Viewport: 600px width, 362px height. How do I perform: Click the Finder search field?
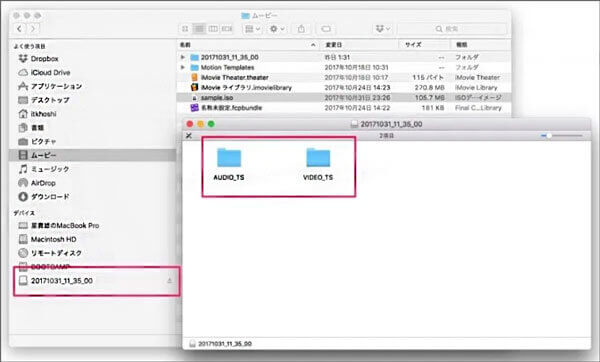point(452,29)
